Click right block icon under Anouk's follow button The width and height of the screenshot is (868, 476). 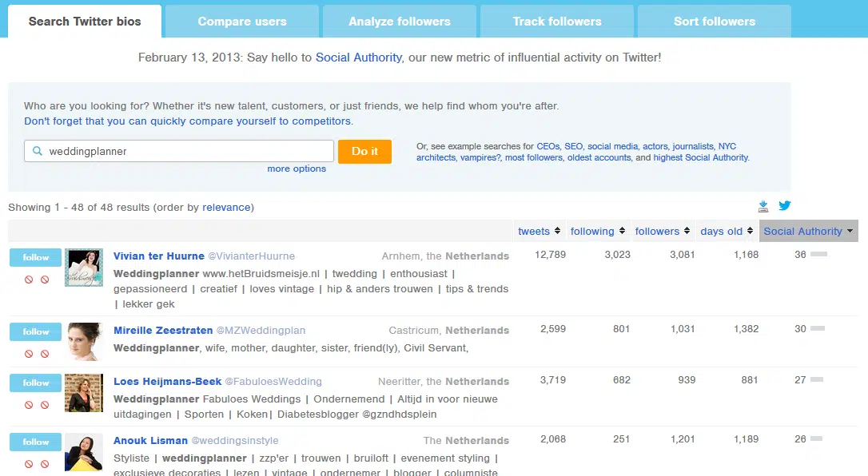(x=45, y=464)
